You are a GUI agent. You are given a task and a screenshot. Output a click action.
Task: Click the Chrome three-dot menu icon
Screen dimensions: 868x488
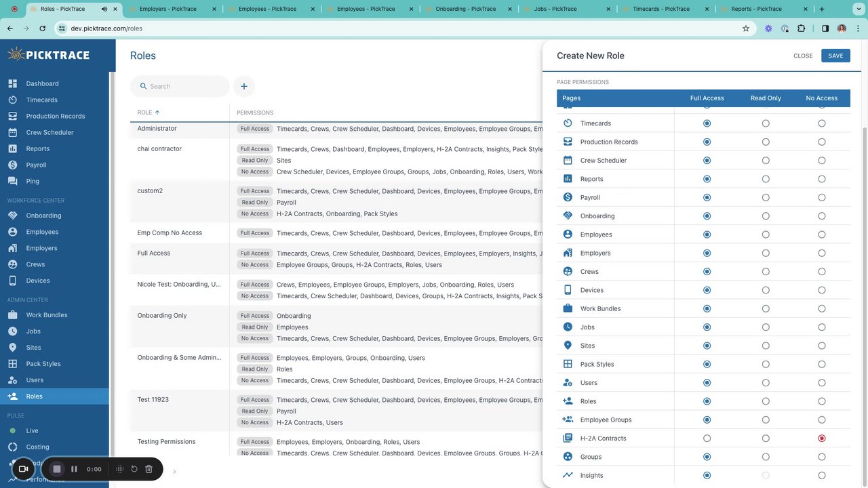(x=856, y=28)
